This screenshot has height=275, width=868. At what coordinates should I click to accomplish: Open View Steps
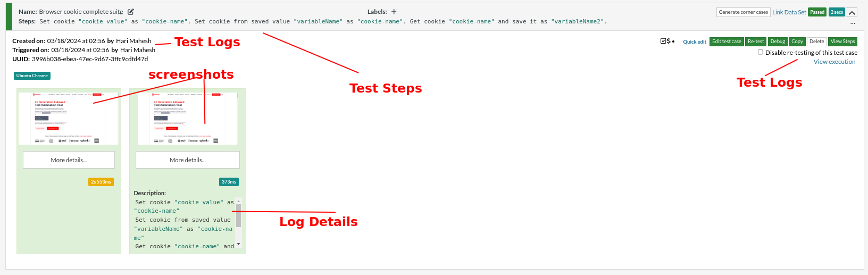(842, 41)
